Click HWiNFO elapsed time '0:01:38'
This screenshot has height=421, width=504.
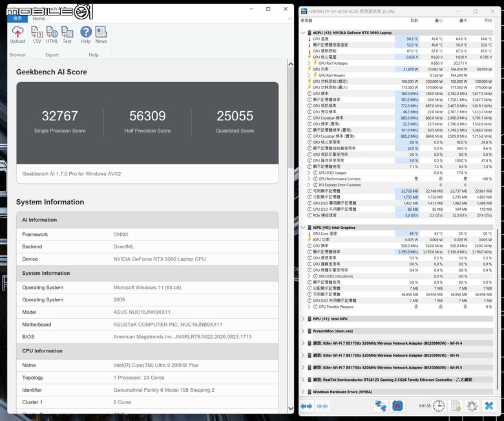pos(425,406)
